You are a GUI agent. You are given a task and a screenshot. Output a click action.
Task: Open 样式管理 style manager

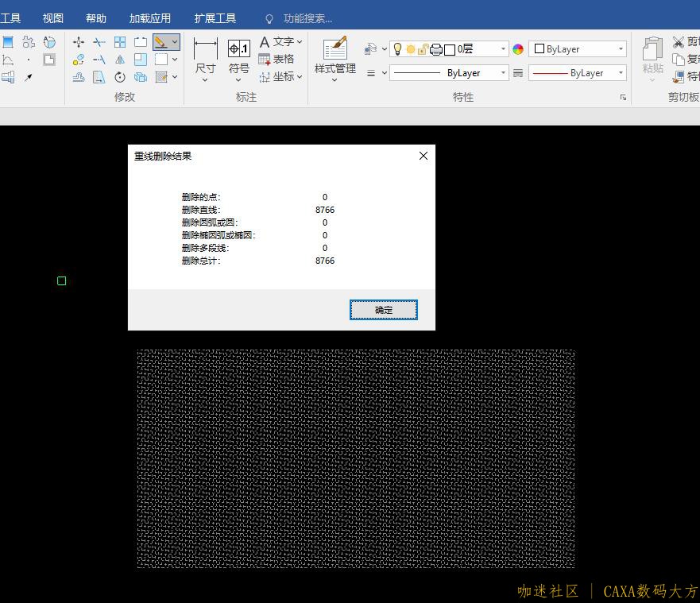coord(335,57)
